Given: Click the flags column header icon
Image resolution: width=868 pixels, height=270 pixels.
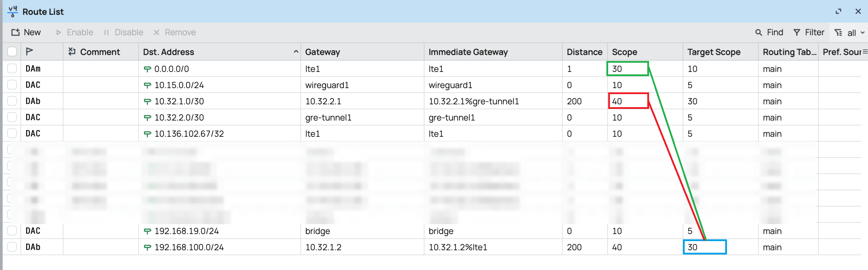Looking at the screenshot, I should coord(30,52).
